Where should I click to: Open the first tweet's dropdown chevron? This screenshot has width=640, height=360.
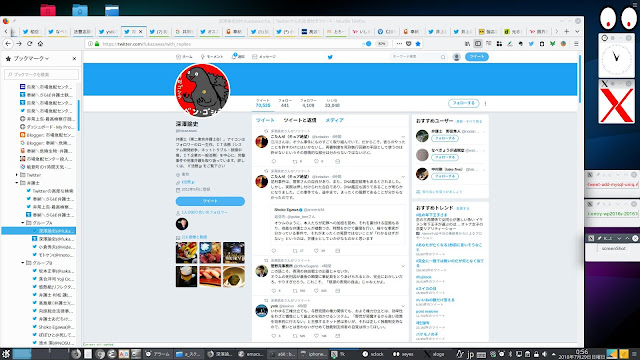(403, 137)
